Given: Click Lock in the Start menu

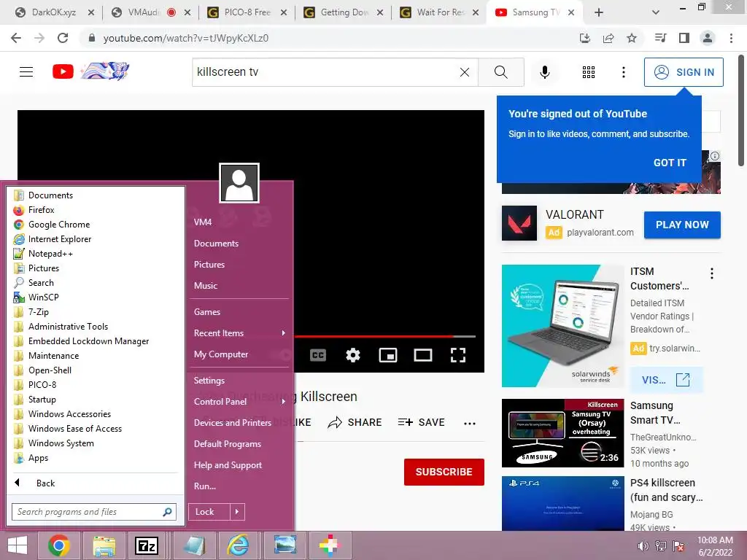Looking at the screenshot, I should pyautogui.click(x=209, y=512).
